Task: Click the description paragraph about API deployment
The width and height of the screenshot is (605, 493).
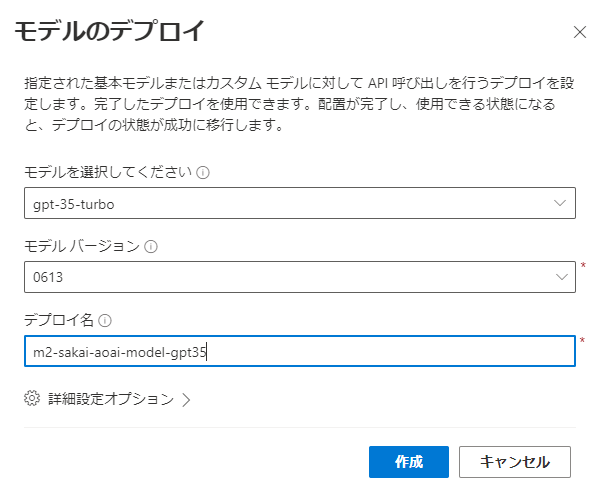Action: coord(300,104)
